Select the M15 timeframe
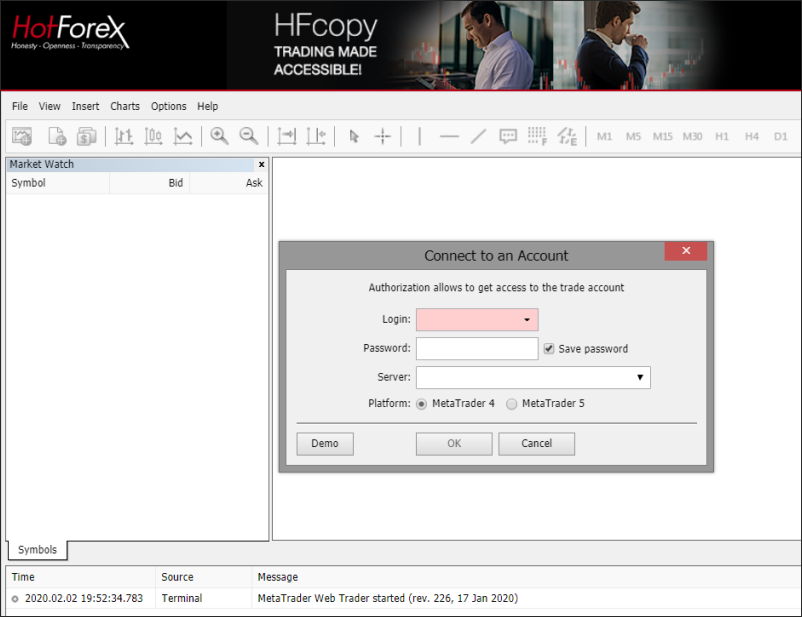 [x=662, y=136]
